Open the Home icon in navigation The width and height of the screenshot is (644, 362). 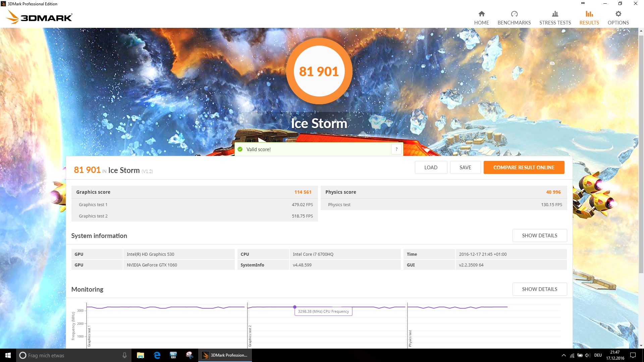pos(481,14)
